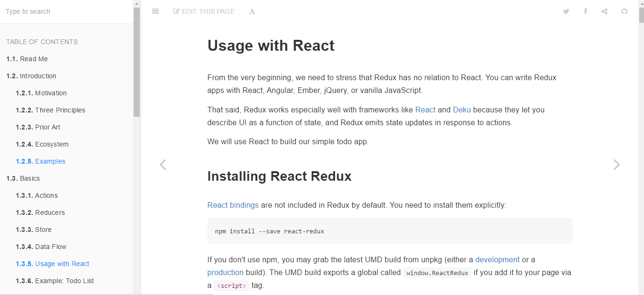Navigate to the previous chapter arrow
Screen dimensions: 644x295
163,165
